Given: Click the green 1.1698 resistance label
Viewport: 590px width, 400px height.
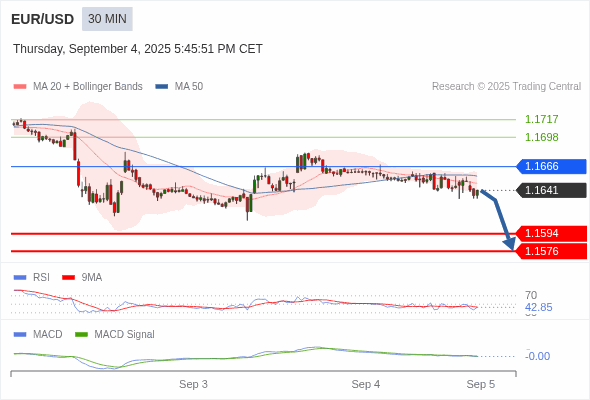Looking at the screenshot, I should pos(541,137).
